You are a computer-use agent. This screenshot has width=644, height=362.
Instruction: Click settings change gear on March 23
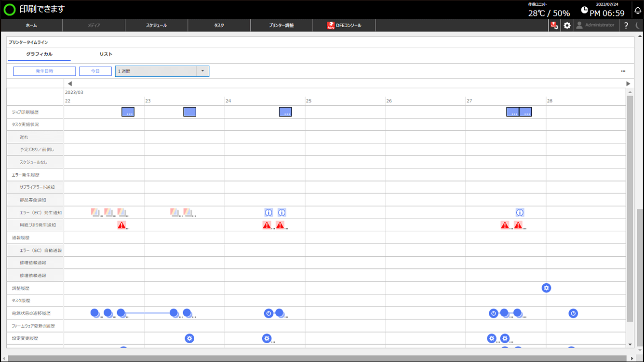point(189,338)
